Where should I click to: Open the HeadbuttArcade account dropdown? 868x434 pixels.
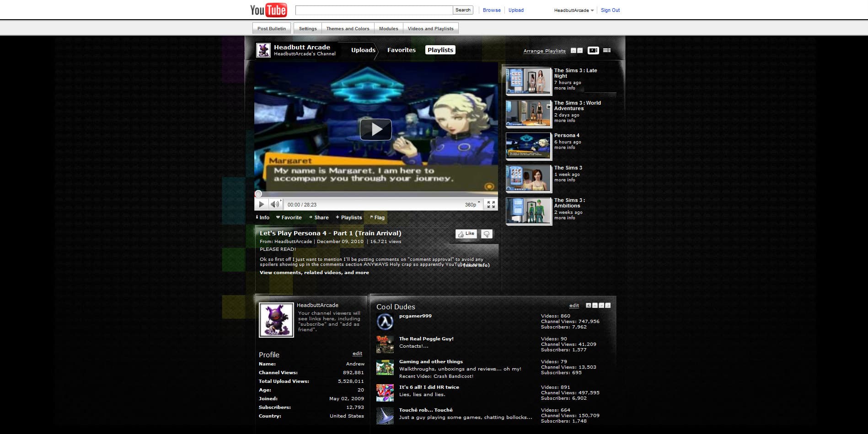573,10
